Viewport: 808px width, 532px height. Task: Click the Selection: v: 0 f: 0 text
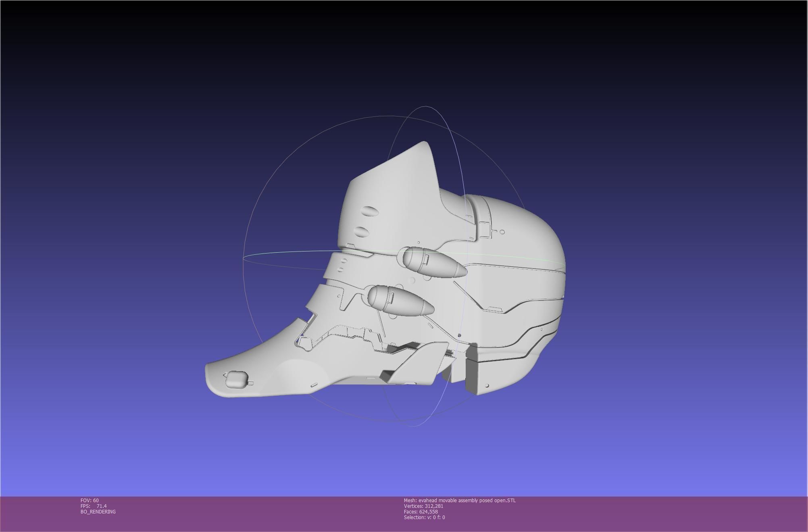[x=424, y=517]
